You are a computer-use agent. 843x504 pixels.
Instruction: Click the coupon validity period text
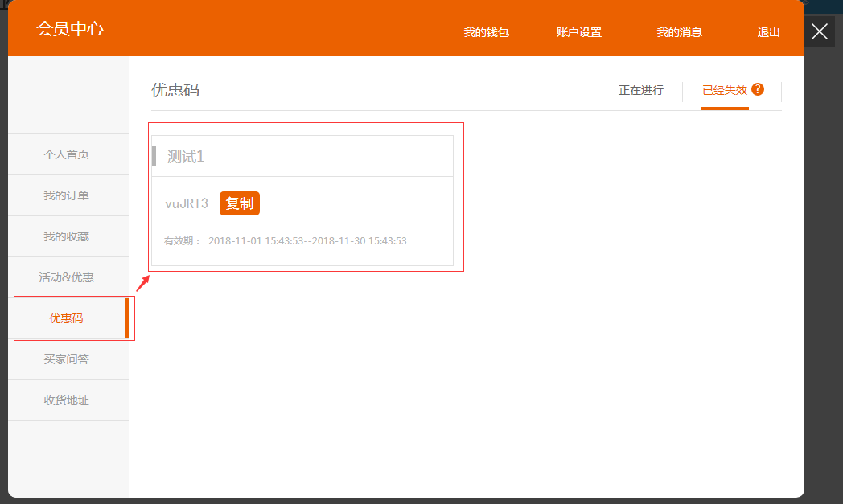click(286, 241)
